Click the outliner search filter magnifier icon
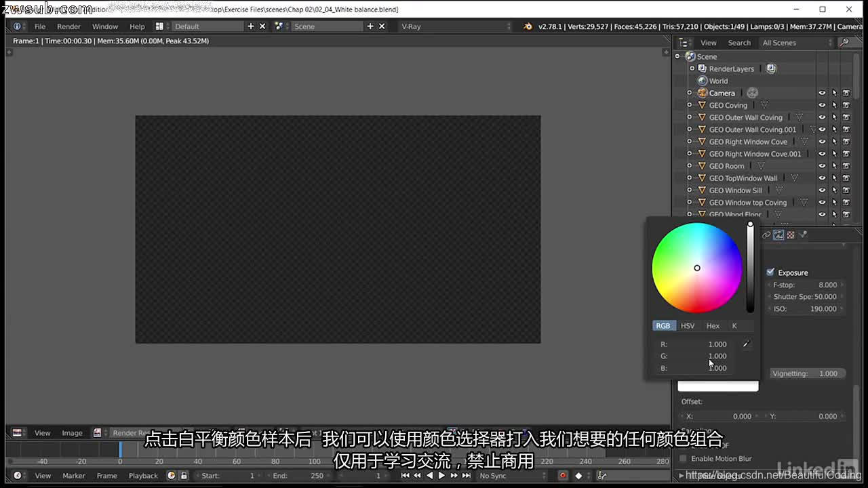Image resolution: width=868 pixels, height=488 pixels. tap(844, 43)
